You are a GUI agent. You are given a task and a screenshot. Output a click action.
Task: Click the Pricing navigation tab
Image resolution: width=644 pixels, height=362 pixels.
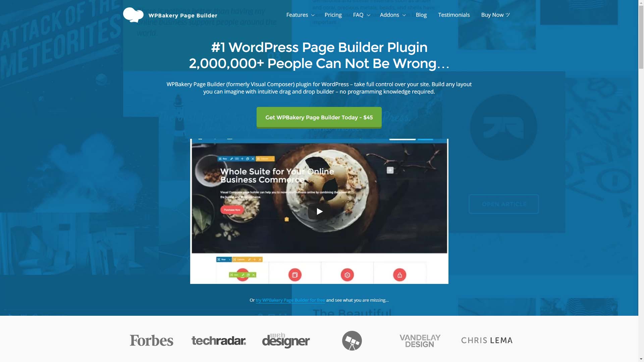pos(333,15)
